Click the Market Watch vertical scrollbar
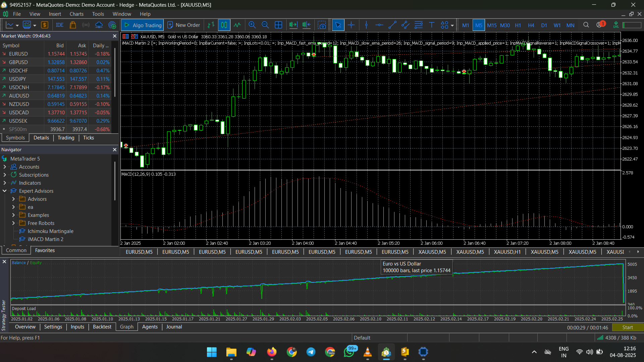644x362 pixels. (115, 72)
